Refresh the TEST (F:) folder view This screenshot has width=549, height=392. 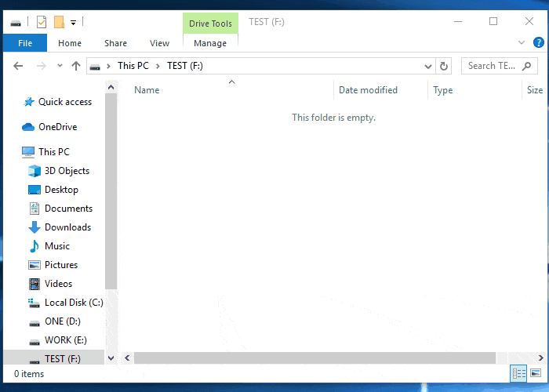coord(445,67)
